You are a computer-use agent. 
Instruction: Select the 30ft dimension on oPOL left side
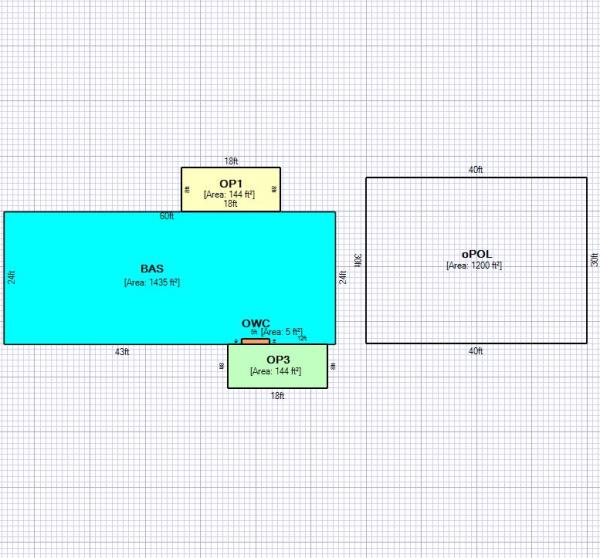point(359,259)
